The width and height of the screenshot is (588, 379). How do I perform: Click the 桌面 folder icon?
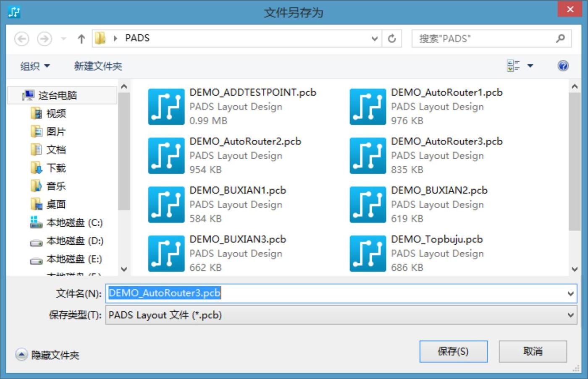[x=37, y=204]
